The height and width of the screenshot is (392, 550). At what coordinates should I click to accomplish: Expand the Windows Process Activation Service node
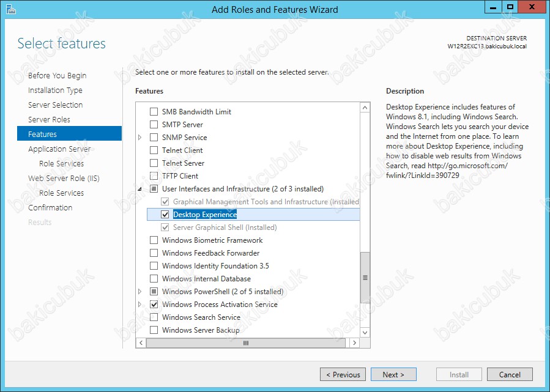pyautogui.click(x=140, y=305)
